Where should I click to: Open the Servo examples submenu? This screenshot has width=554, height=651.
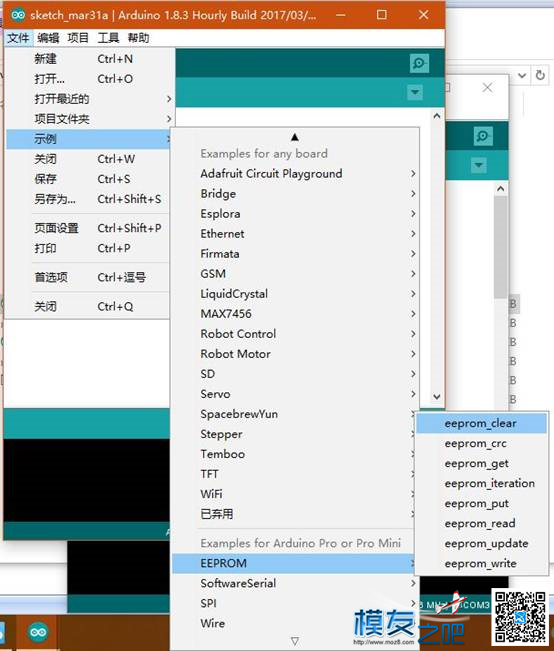pyautogui.click(x=295, y=394)
